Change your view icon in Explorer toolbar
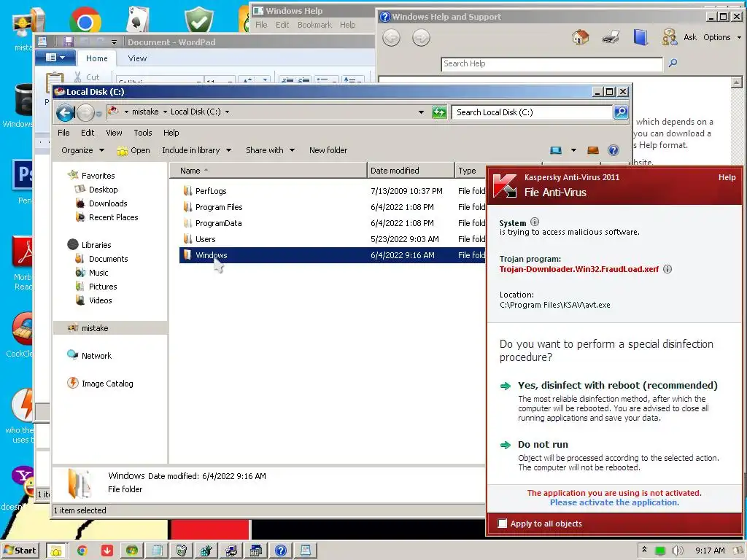The image size is (747, 560). pos(555,150)
